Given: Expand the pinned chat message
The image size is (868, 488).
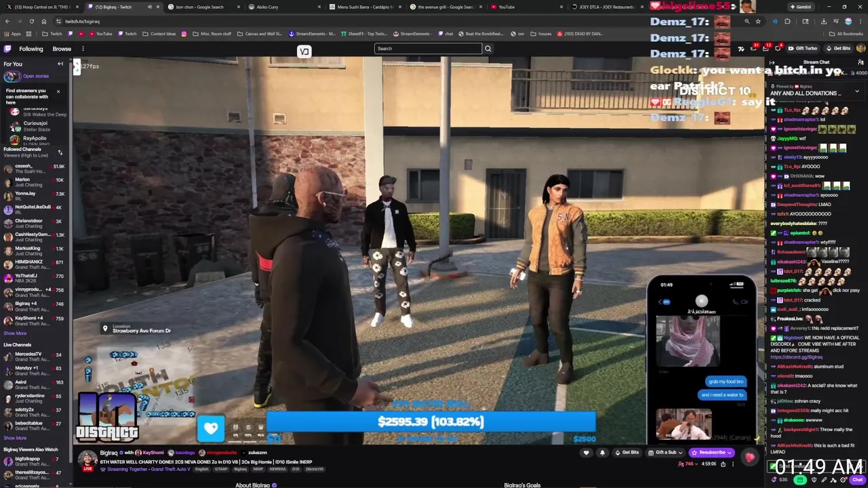Looking at the screenshot, I should [856, 90].
